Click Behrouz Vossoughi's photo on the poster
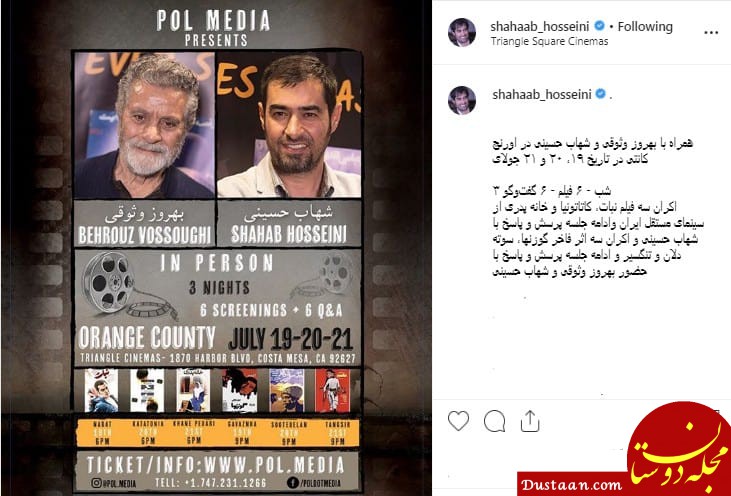The image size is (731, 496). (x=145, y=125)
